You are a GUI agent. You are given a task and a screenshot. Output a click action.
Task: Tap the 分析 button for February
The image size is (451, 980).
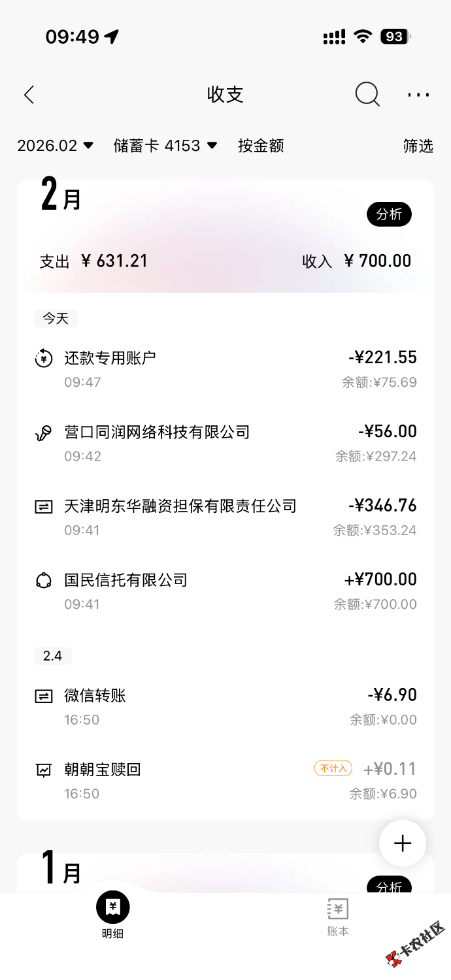coord(389,214)
